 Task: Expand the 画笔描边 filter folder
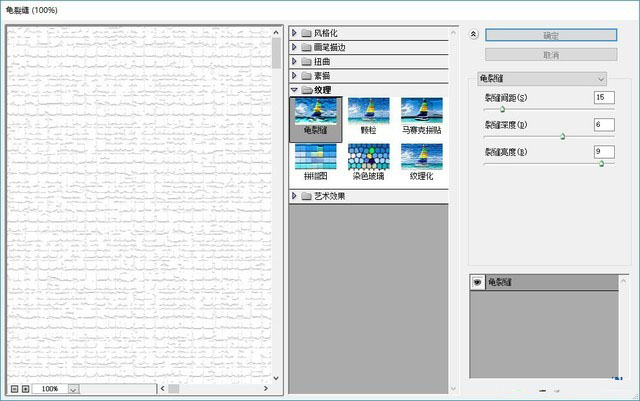295,47
